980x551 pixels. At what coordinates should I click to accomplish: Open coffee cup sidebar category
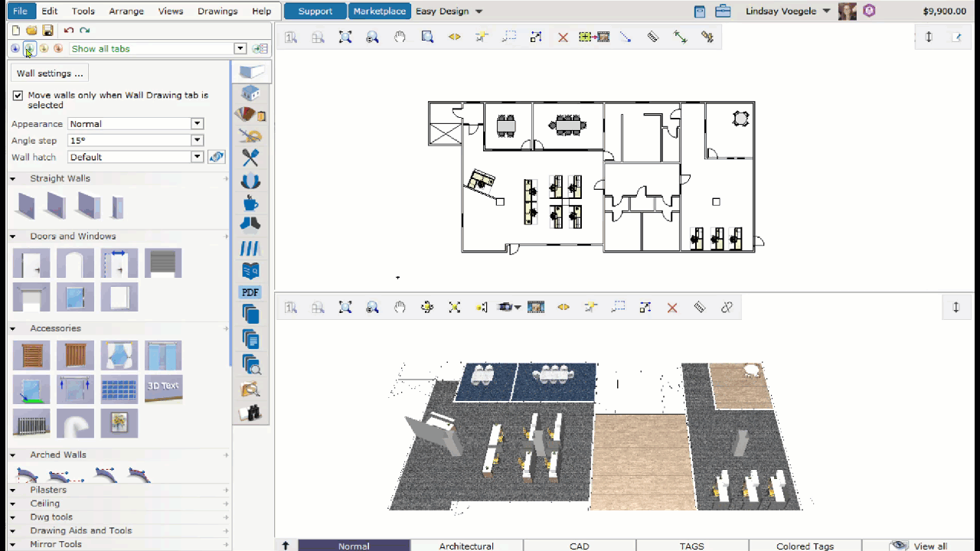click(x=250, y=204)
